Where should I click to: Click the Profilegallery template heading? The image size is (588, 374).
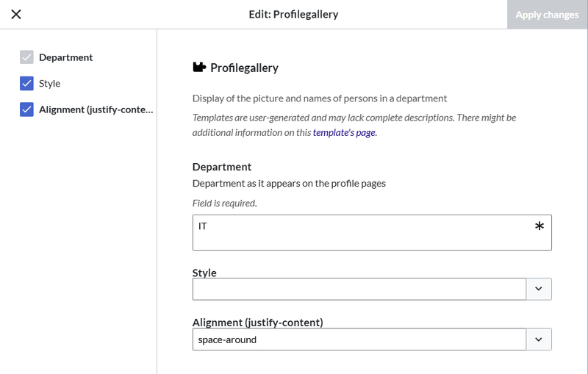click(x=244, y=68)
